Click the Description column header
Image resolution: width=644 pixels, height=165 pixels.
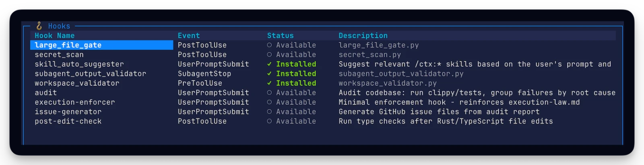pos(363,36)
